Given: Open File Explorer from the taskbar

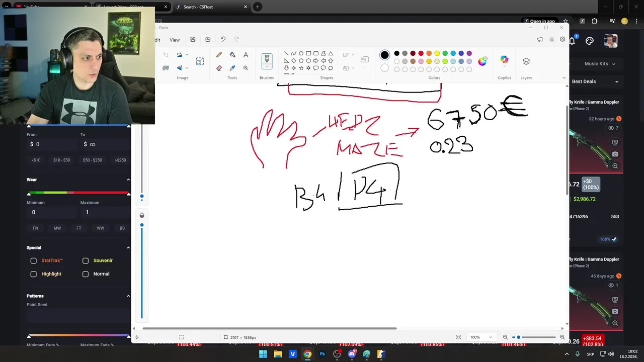Looking at the screenshot, I should point(278,354).
